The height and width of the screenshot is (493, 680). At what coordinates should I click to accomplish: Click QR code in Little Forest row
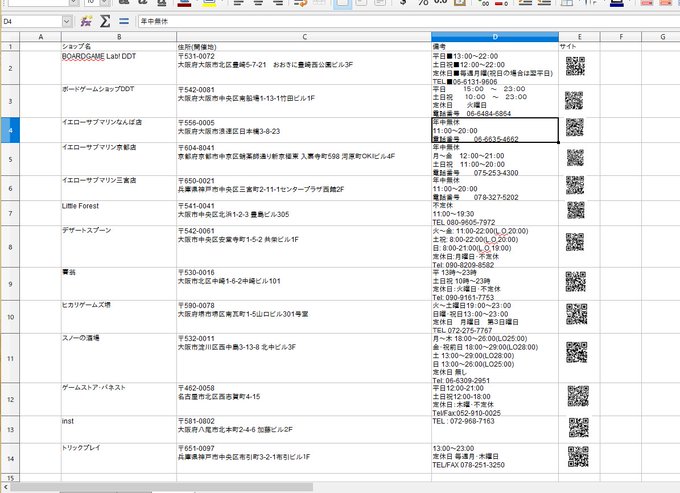tap(576, 210)
